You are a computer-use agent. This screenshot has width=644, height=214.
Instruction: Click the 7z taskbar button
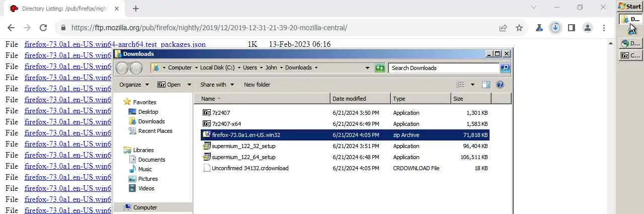click(x=630, y=55)
